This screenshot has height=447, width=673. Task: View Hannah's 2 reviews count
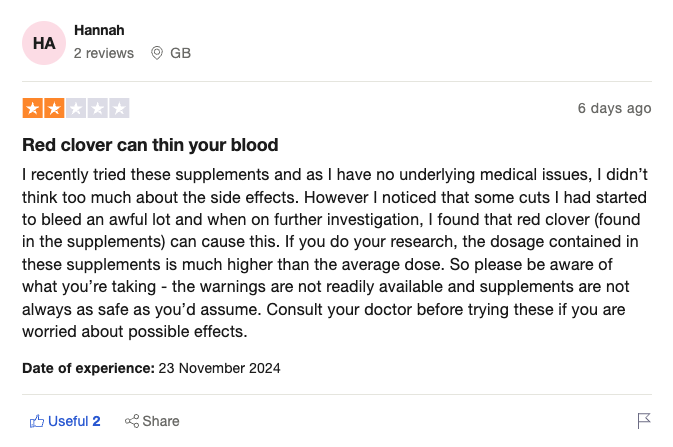click(x=104, y=53)
